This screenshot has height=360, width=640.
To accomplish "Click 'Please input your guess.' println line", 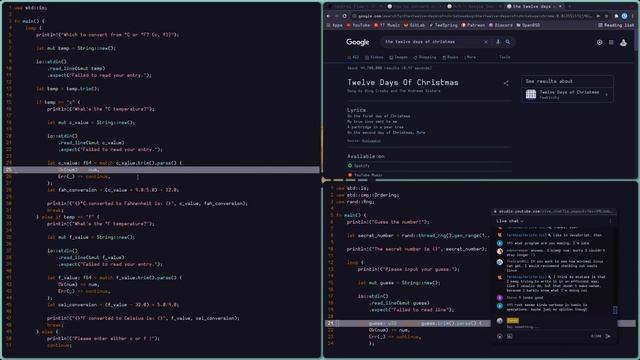I will [x=409, y=269].
